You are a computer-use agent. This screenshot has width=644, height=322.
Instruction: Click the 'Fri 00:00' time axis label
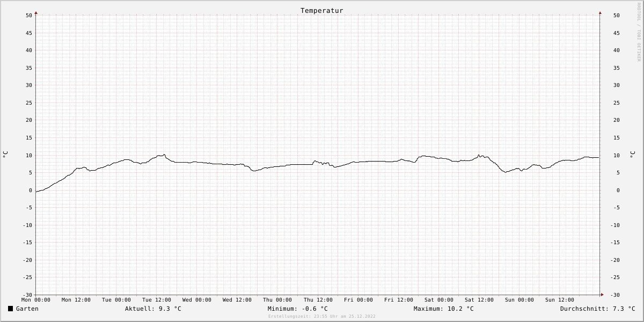pos(358,300)
